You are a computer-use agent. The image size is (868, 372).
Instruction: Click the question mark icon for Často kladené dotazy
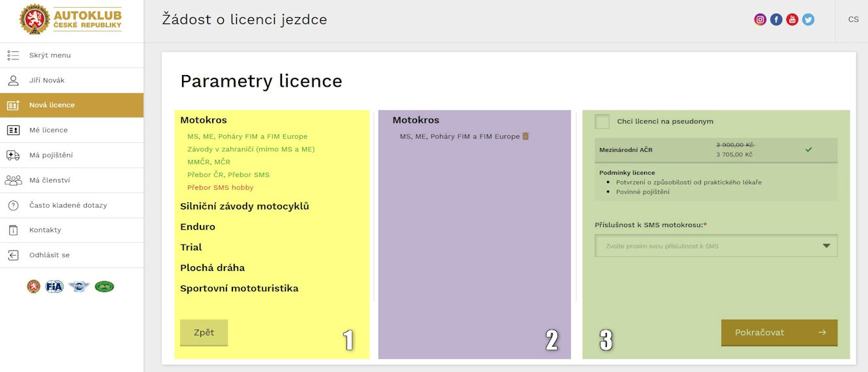(x=13, y=205)
